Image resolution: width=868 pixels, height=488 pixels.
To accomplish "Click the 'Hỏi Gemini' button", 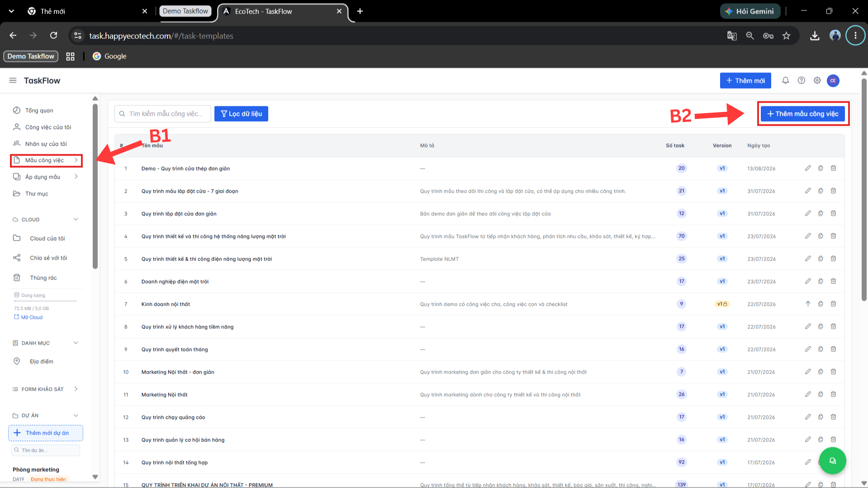I will coord(750,11).
